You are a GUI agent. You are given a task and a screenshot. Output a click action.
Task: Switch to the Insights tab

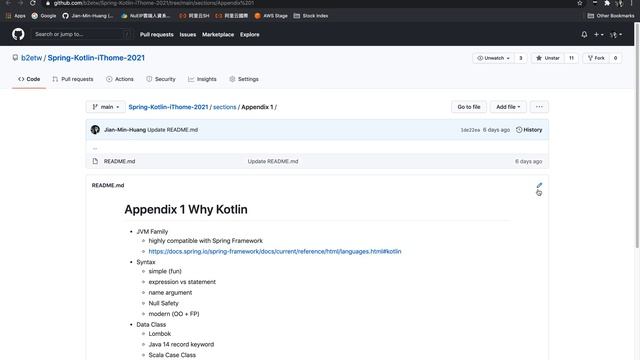(202, 79)
